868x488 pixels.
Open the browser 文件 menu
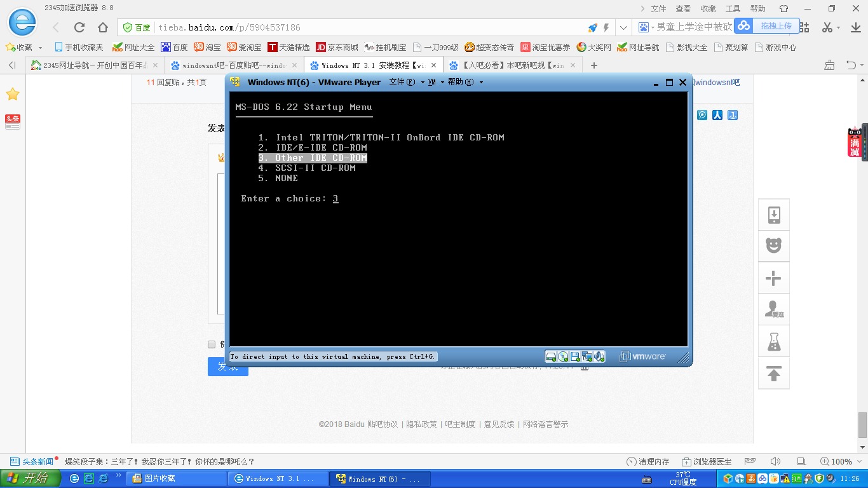tap(659, 9)
